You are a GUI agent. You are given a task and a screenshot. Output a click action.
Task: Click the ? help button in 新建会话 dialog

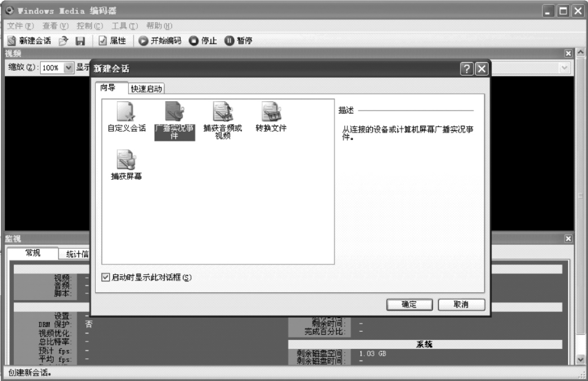pyautogui.click(x=467, y=69)
